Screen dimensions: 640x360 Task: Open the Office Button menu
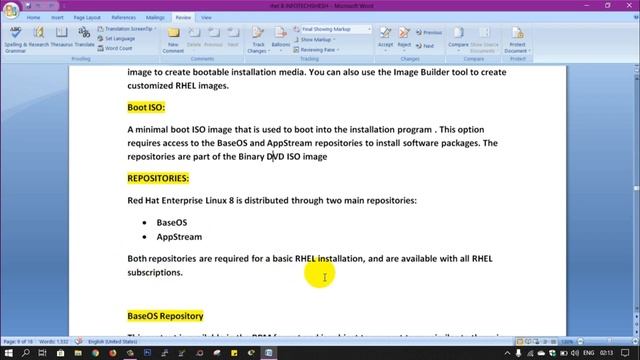(11, 10)
